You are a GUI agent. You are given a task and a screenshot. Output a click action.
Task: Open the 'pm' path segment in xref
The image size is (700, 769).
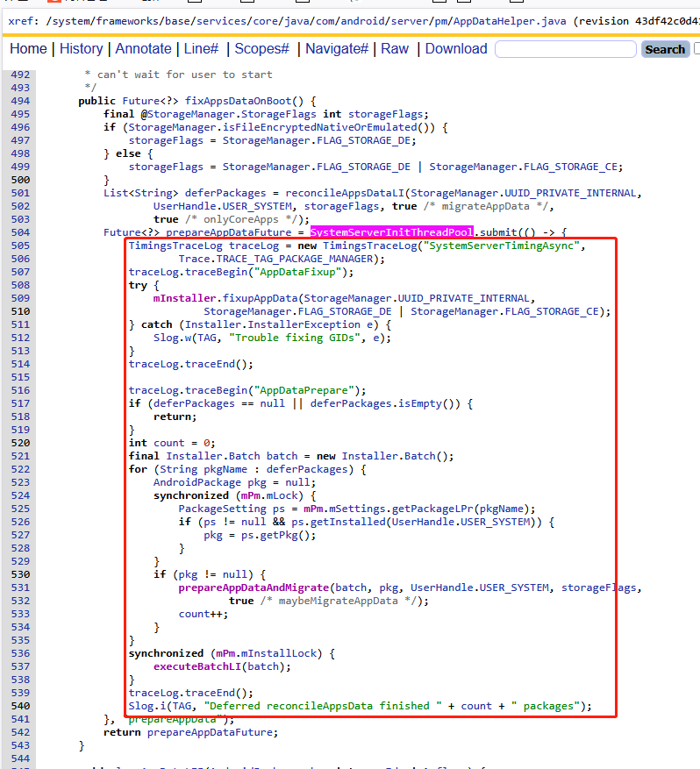click(x=440, y=21)
